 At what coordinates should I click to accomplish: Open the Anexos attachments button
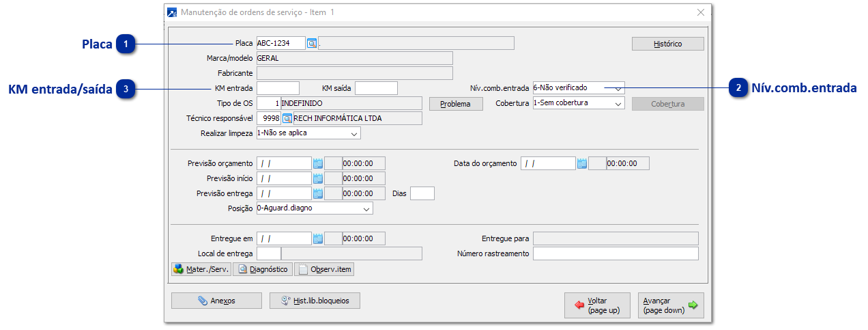(216, 301)
